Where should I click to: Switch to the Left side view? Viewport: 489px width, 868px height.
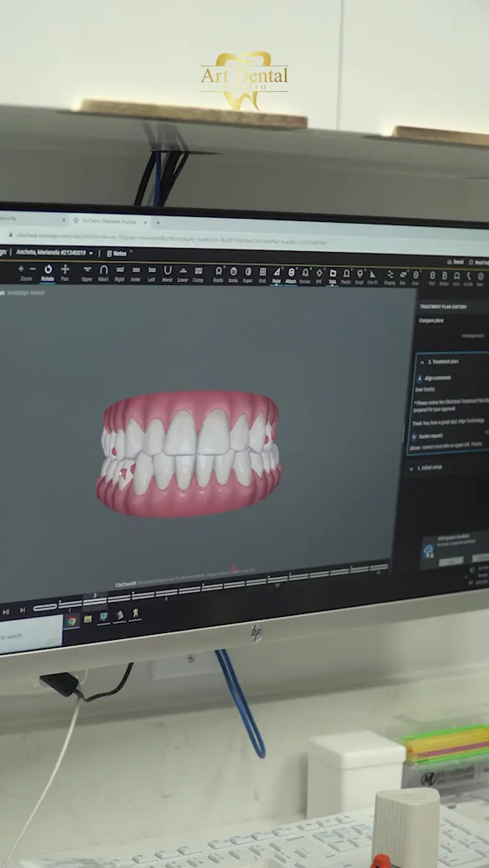[x=151, y=274]
